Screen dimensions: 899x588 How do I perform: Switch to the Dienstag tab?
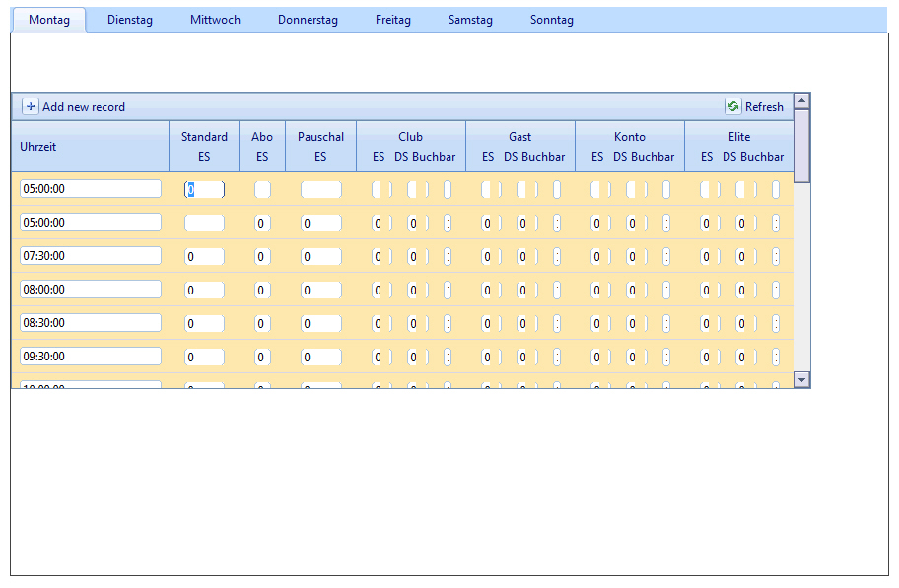130,20
